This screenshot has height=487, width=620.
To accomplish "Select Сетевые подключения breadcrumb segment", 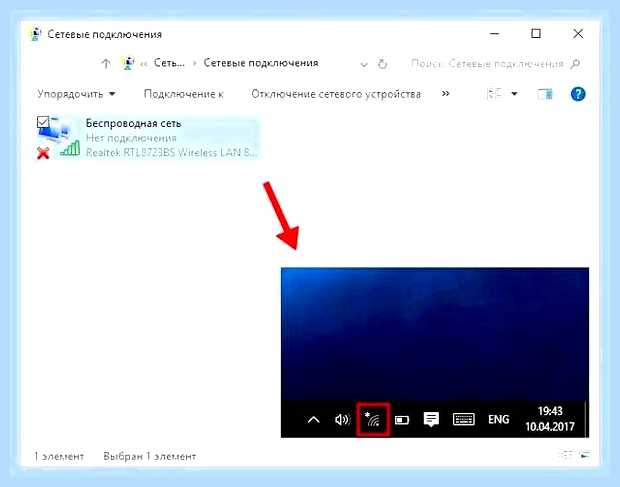I will point(261,63).
